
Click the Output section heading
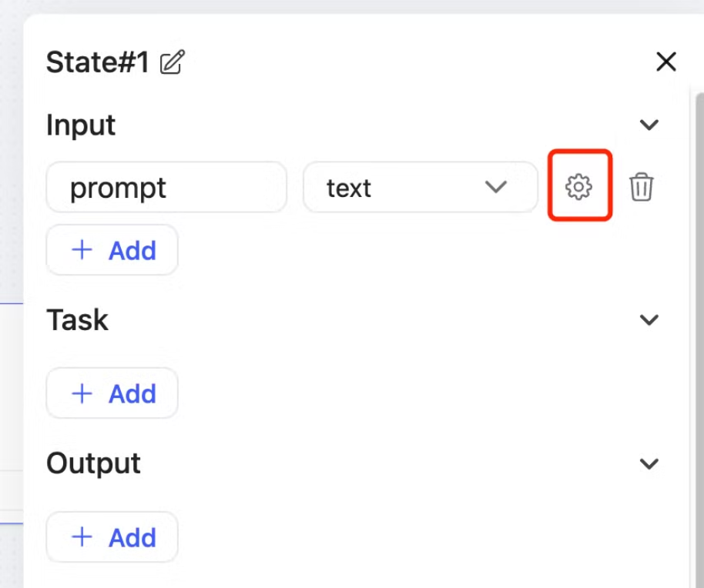pyautogui.click(x=93, y=463)
